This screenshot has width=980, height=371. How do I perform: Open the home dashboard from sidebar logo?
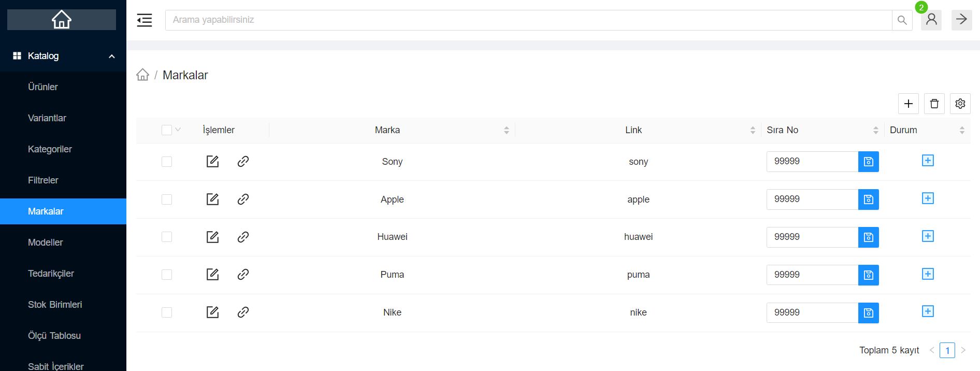coord(62,20)
